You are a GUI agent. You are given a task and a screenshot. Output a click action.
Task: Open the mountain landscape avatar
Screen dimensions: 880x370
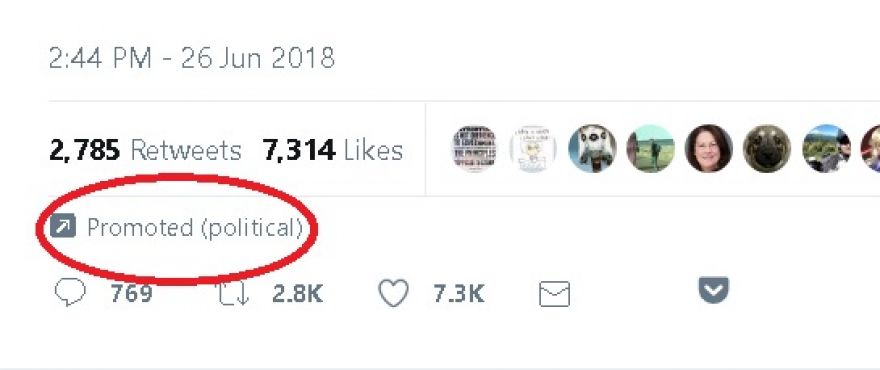827,149
